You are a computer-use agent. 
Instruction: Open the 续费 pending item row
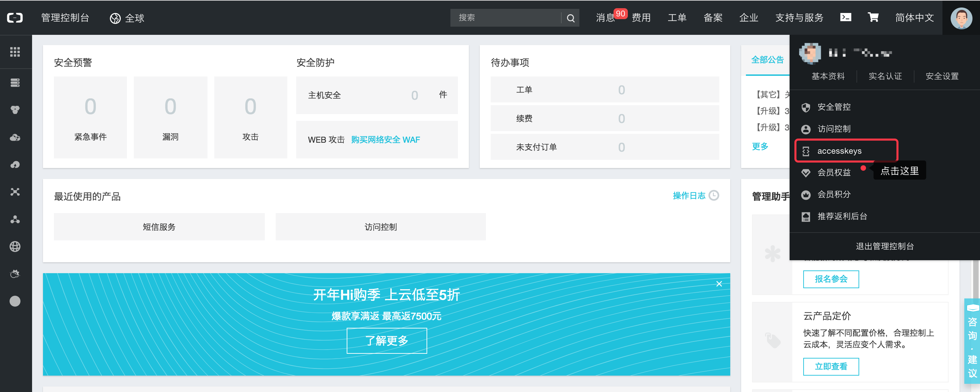pyautogui.click(x=605, y=118)
